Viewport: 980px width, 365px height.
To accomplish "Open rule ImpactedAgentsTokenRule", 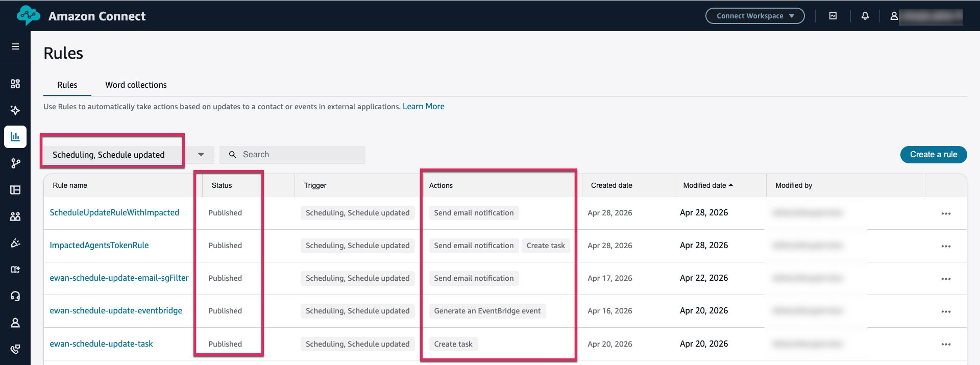I will click(99, 245).
